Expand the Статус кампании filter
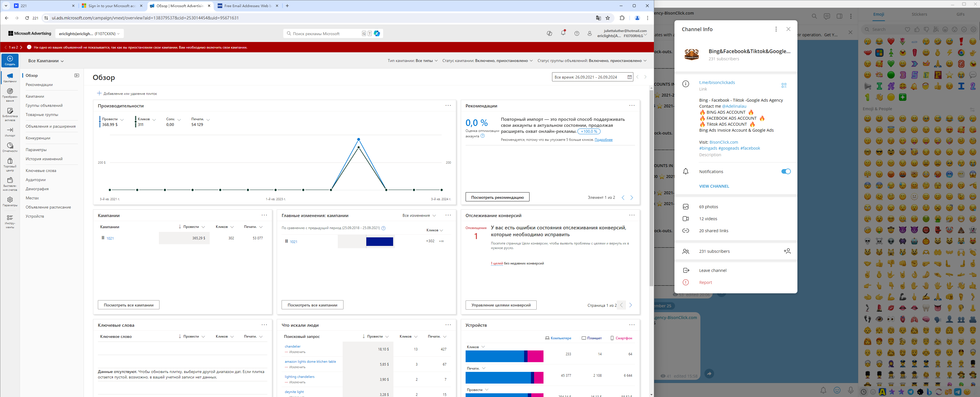Viewport: 980px width, 397px height. (487, 61)
